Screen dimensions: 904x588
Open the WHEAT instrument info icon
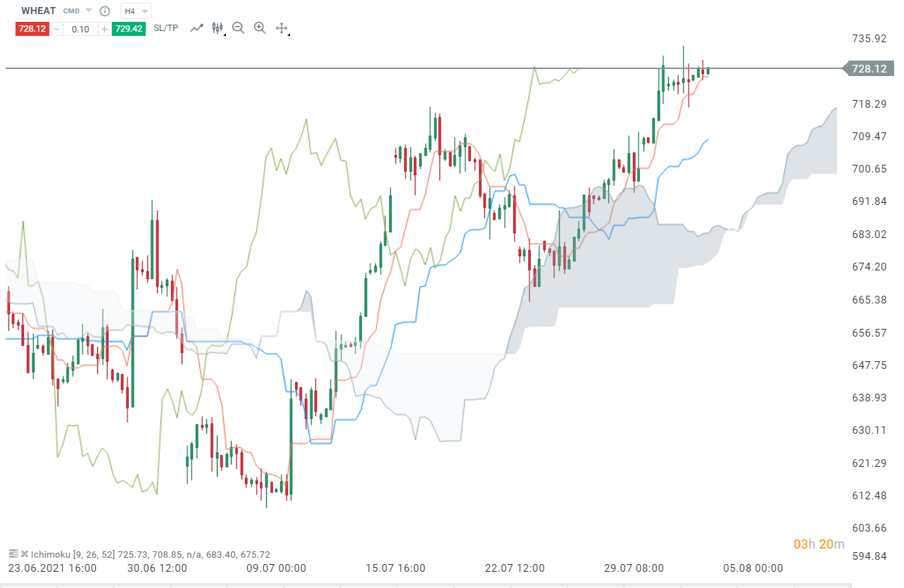coord(105,11)
